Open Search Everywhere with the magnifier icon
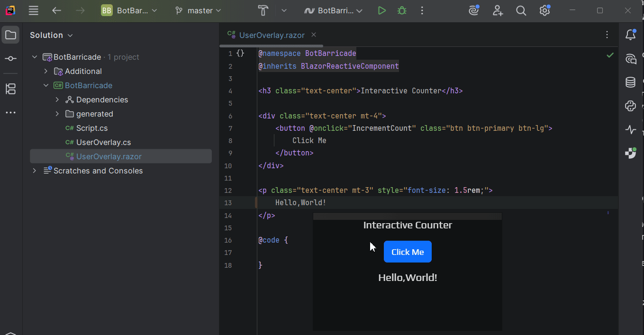The image size is (644, 335). [x=521, y=10]
